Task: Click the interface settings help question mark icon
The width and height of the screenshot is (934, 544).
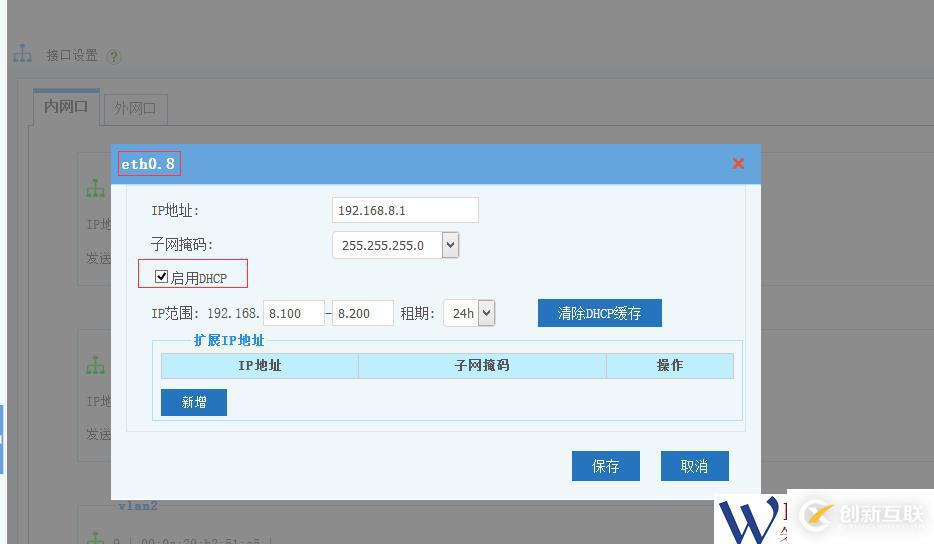Action: coord(113,57)
